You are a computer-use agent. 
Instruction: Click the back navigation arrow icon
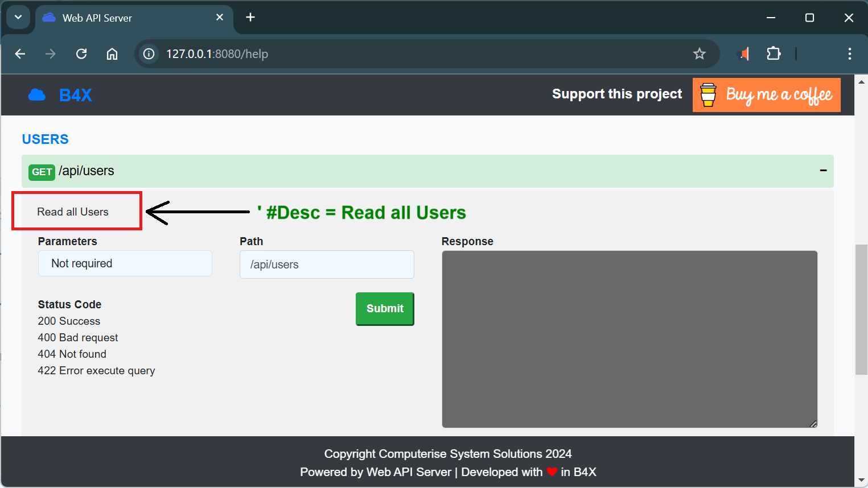click(x=20, y=53)
